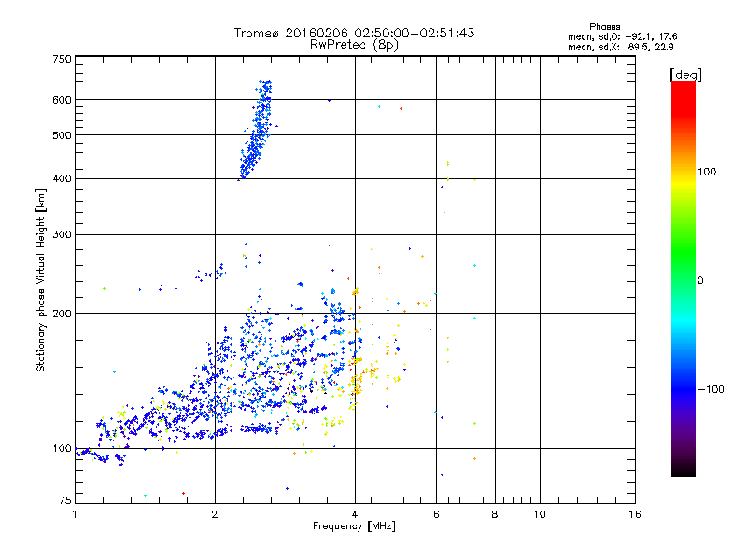Viewport: 747px width, 560px height.
Task: Click the '400' y-axis tick label
Action: coord(62,178)
